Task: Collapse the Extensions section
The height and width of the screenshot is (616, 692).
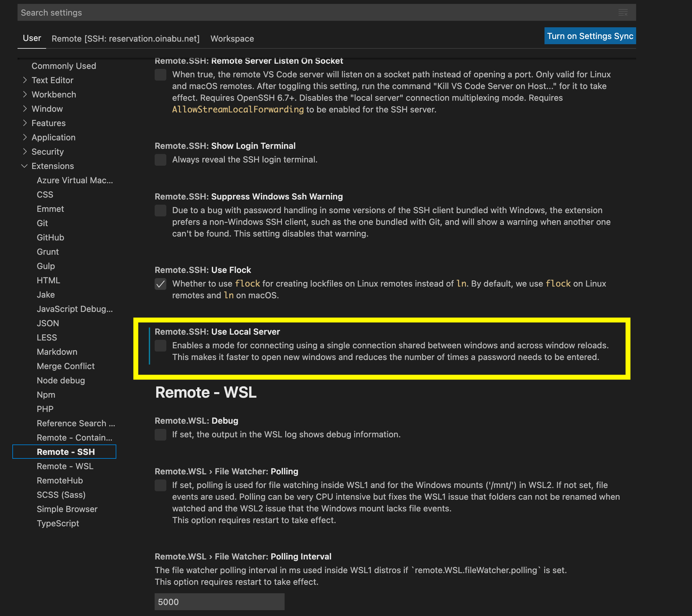Action: click(24, 166)
